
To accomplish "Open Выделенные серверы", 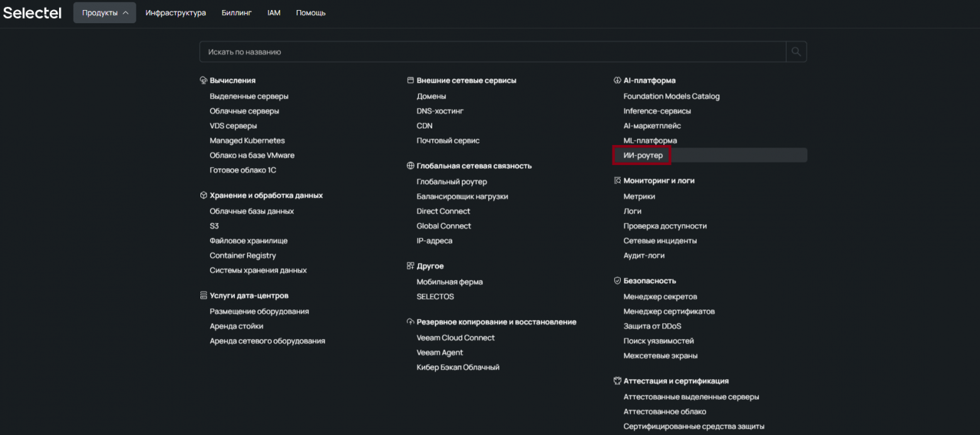I will pos(249,96).
